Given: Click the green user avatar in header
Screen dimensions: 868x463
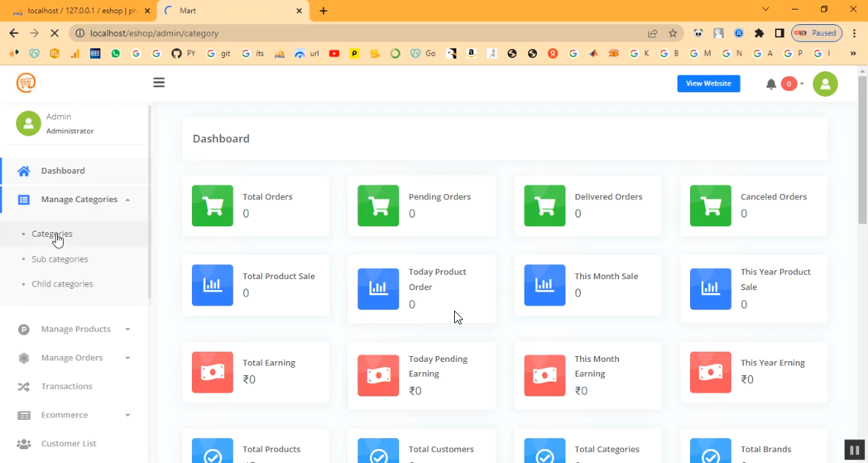Looking at the screenshot, I should click(x=825, y=84).
